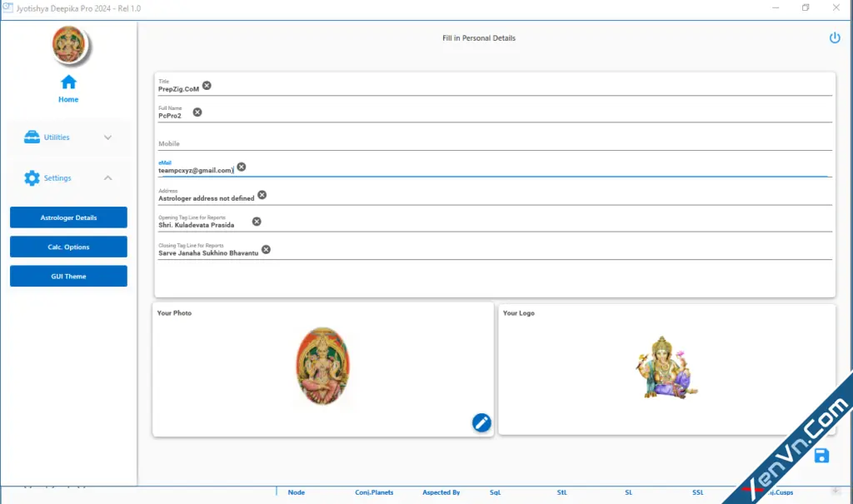
Task: Click into the Full Name field
Action: [x=495, y=113]
